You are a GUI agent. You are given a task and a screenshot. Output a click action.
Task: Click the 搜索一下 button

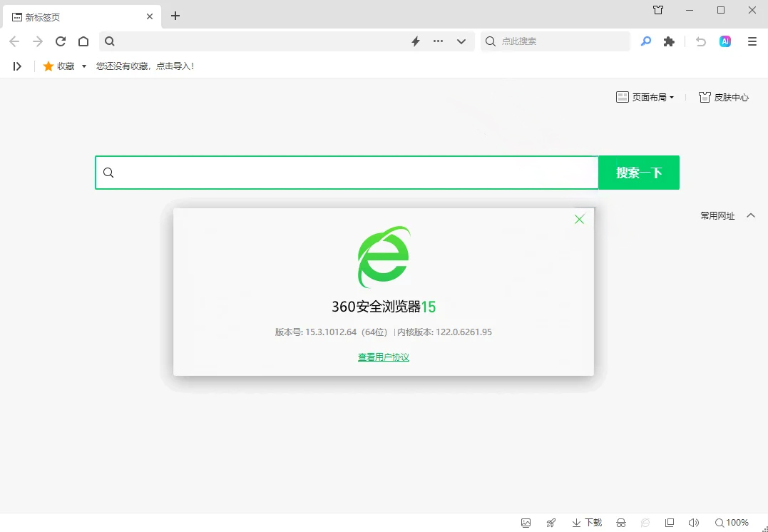point(639,173)
